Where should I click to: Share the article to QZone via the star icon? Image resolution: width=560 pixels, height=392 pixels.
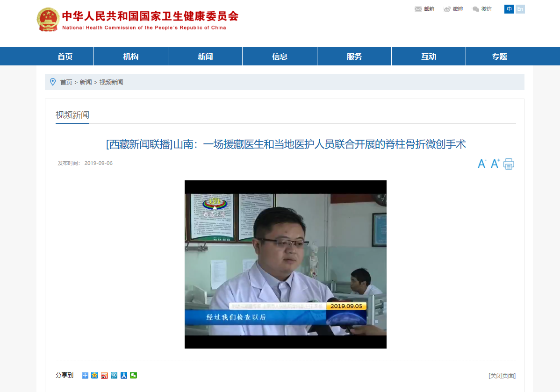94,375
